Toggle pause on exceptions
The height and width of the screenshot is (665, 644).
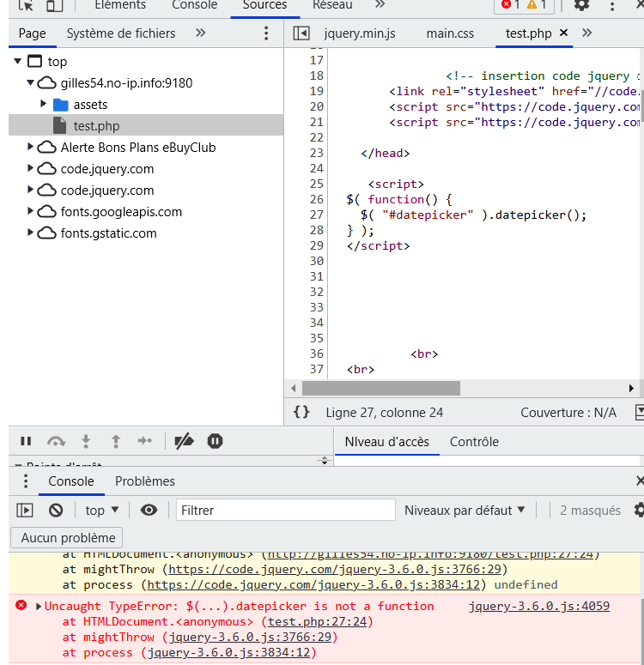pyautogui.click(x=215, y=441)
